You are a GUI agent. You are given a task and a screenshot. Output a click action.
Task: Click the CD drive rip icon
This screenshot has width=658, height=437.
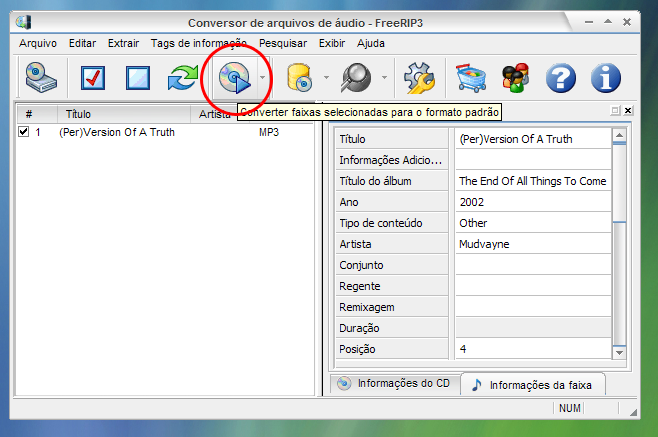pyautogui.click(x=41, y=78)
